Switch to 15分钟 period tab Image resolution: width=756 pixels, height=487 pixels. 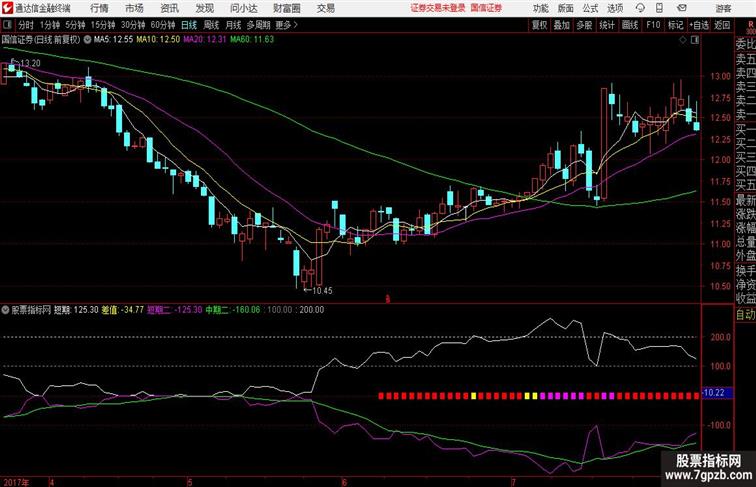[103, 25]
